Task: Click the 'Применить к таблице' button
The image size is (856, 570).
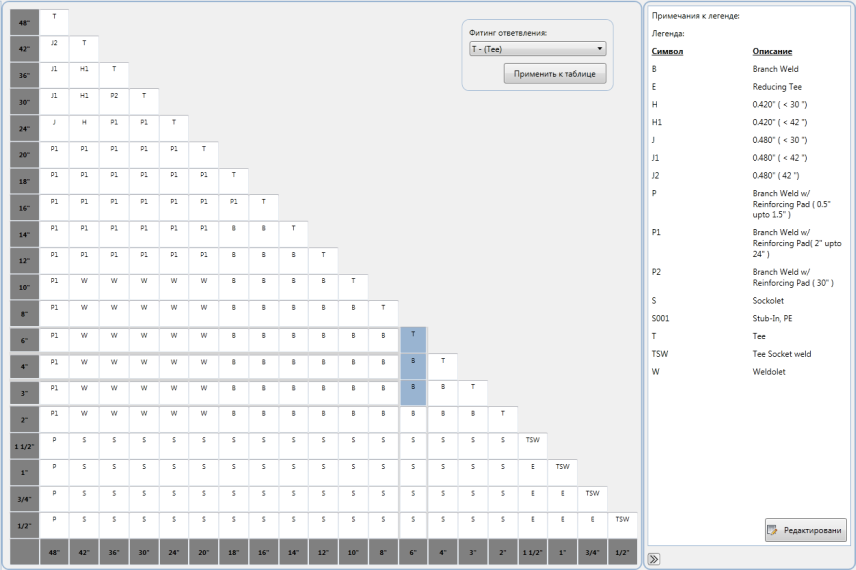Action: [555, 74]
